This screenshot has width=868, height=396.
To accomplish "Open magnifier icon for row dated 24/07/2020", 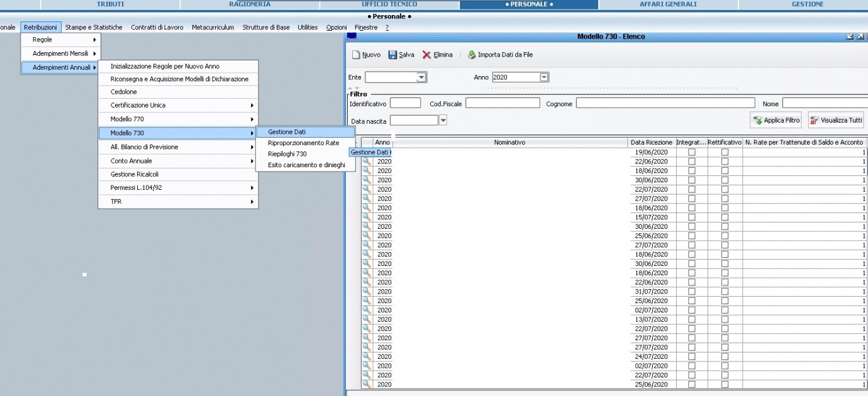I will (x=367, y=356).
